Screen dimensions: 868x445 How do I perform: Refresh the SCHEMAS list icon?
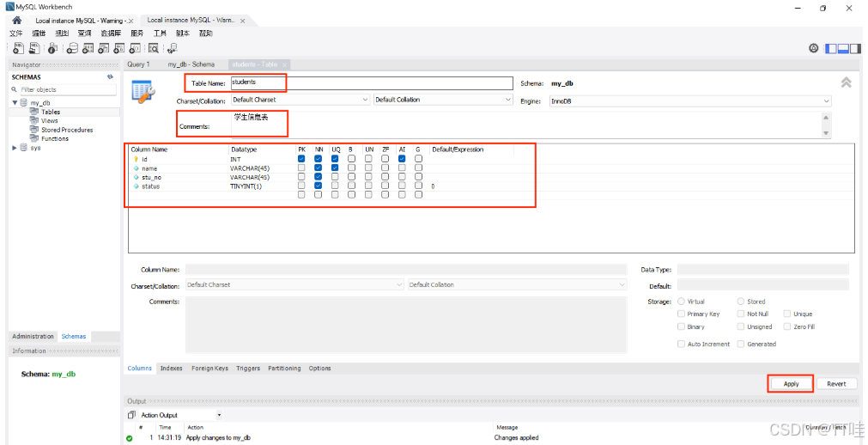110,77
